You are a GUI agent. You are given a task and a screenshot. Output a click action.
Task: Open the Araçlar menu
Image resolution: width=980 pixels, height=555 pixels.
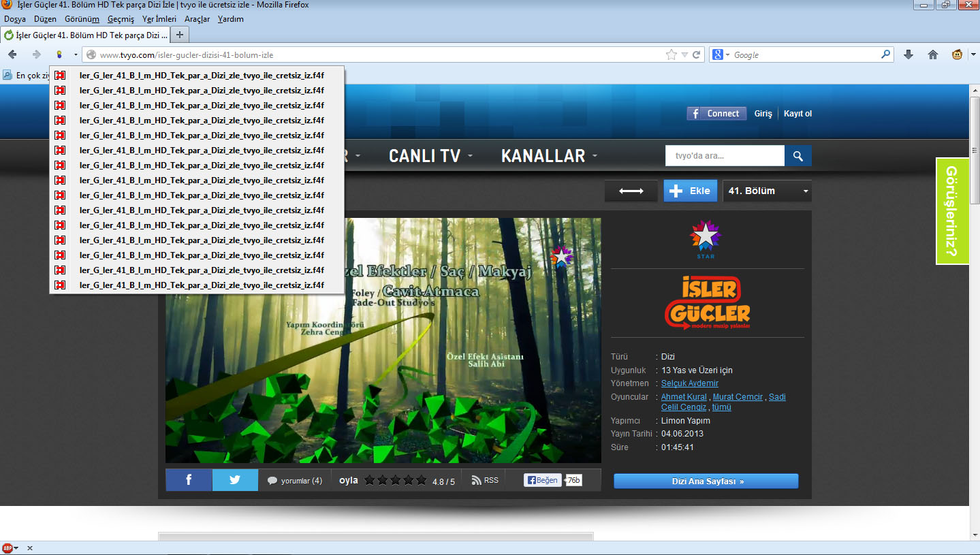tap(197, 19)
